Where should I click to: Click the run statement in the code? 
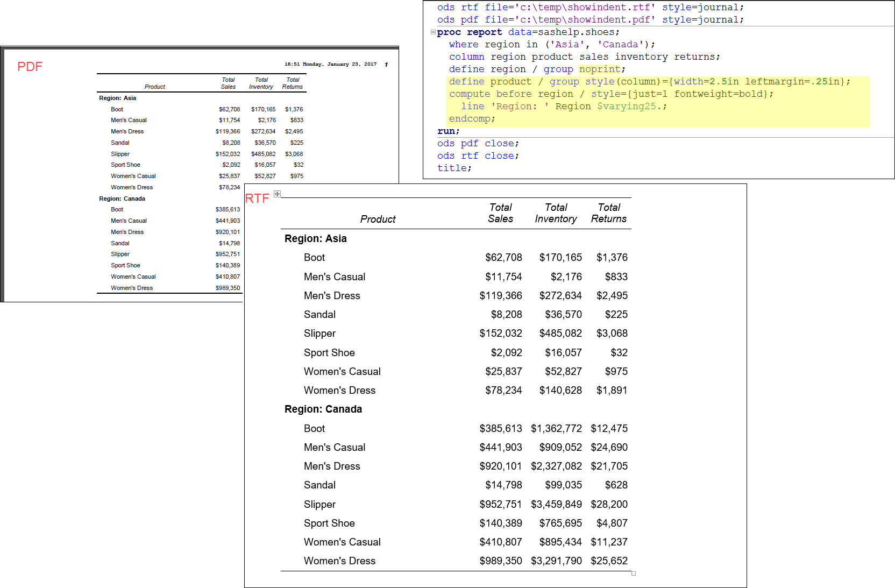point(446,131)
